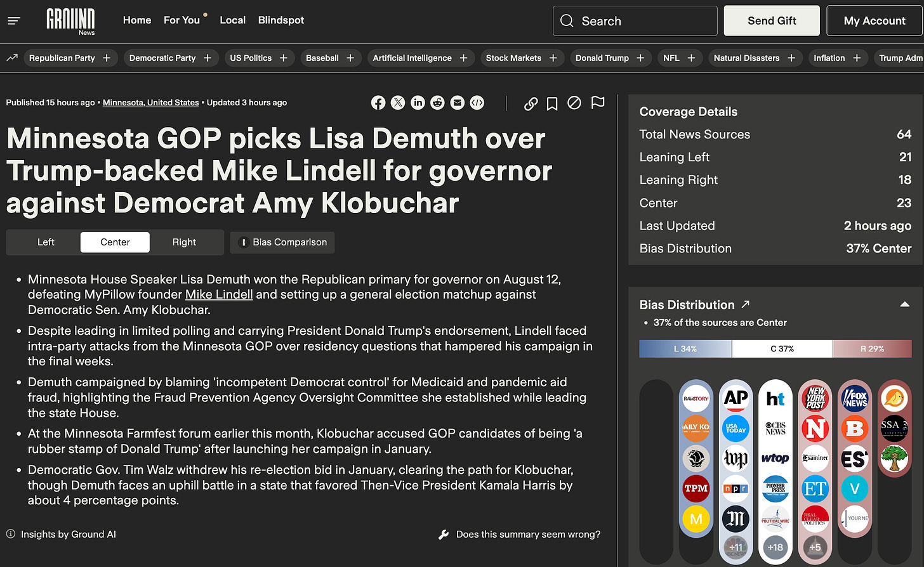This screenshot has height=567, width=924.
Task: Share the story on X
Action: (398, 103)
